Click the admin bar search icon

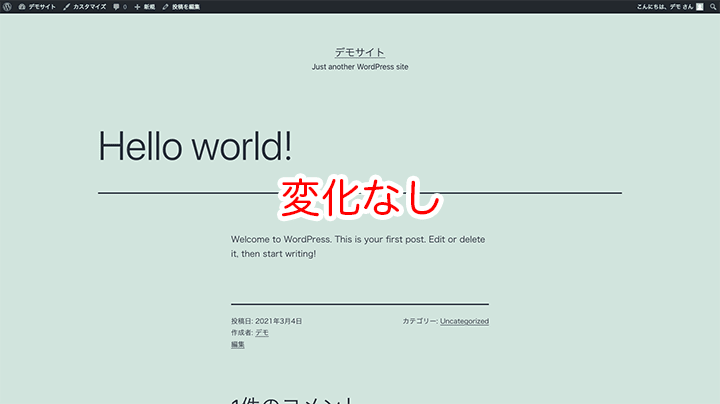tap(713, 6)
